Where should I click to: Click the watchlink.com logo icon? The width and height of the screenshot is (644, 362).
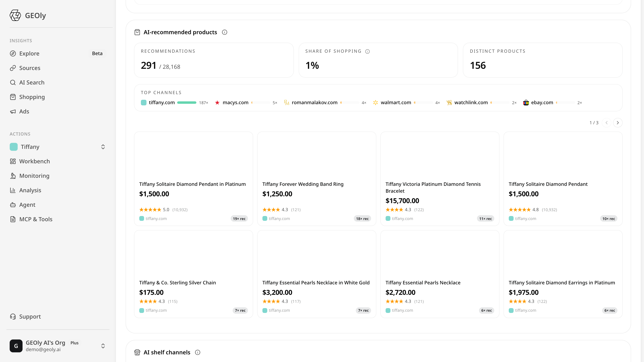point(449,102)
